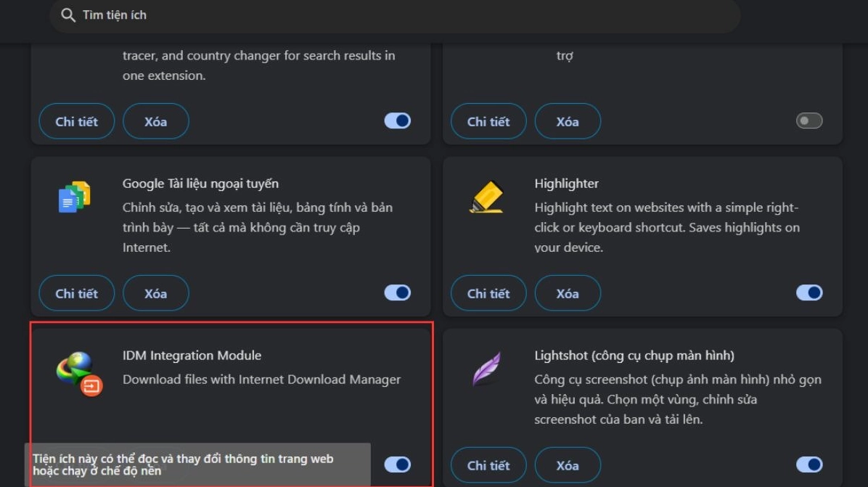Disable the Lightshot extension switch
The width and height of the screenshot is (868, 487).
(809, 465)
